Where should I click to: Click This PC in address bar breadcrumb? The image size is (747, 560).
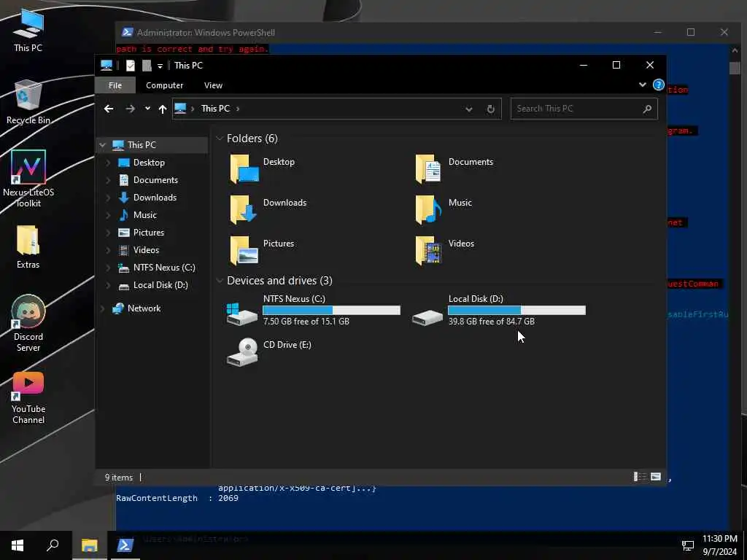point(215,109)
